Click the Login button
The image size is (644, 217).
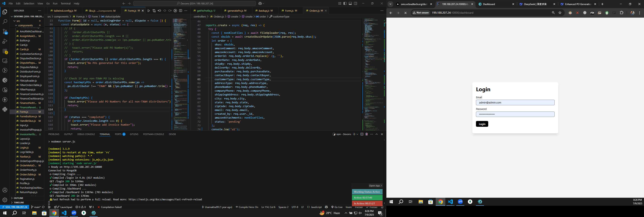[482, 124]
